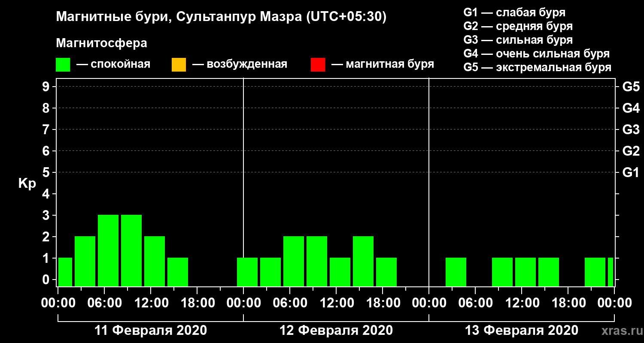This screenshot has height=343, width=644.
Task: Click the 06:00 time label under 11 Февраля
Action: (x=104, y=303)
